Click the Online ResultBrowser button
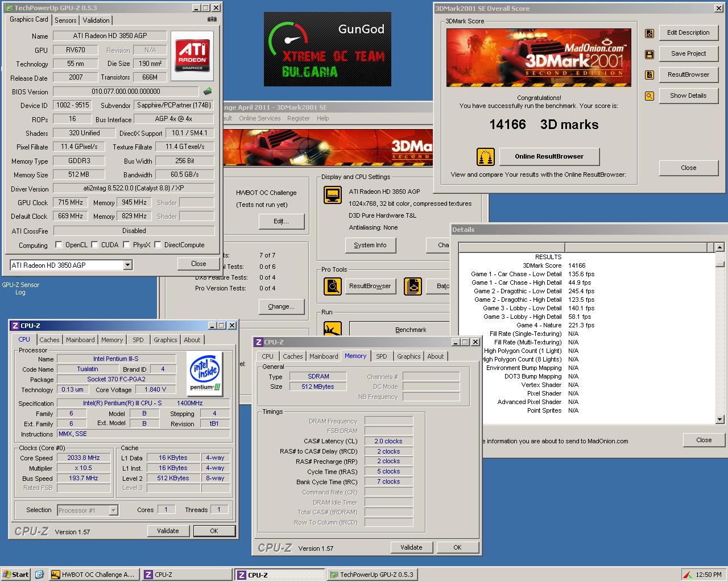728x582 pixels. pos(549,156)
